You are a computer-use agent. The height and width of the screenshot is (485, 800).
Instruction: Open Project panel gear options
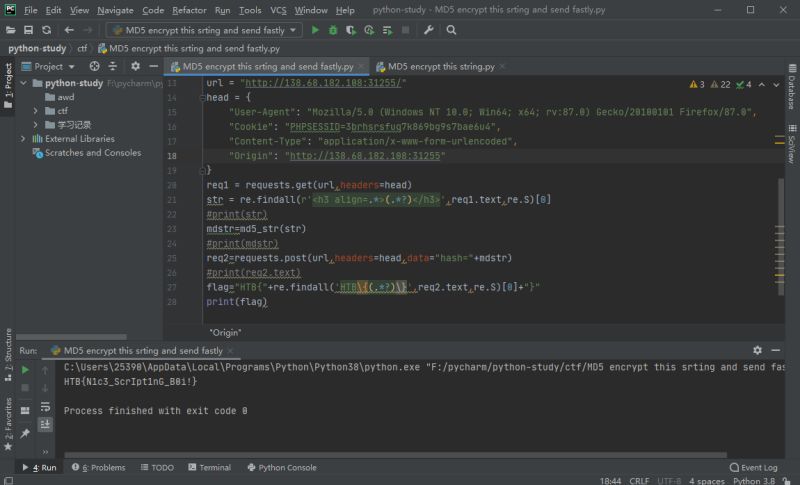[135, 66]
